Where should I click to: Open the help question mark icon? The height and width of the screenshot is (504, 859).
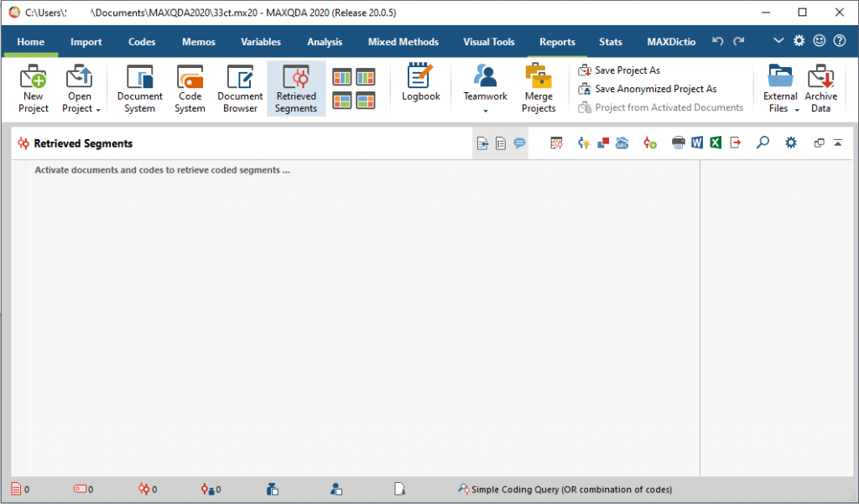839,40
